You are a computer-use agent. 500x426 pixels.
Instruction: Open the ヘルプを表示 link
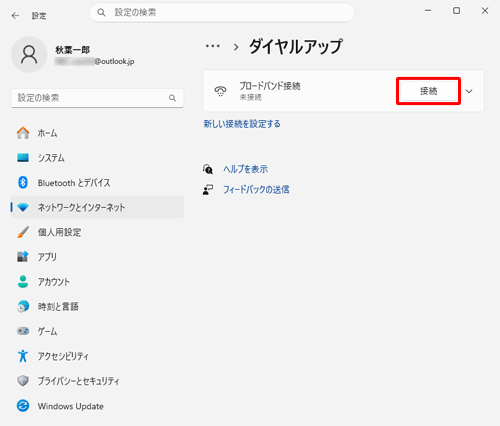tap(245, 169)
